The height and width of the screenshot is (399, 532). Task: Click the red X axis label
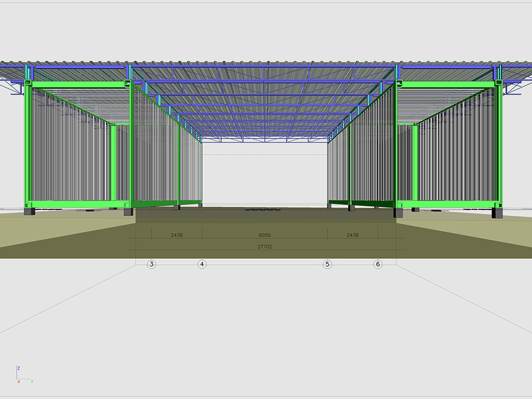(x=18, y=382)
